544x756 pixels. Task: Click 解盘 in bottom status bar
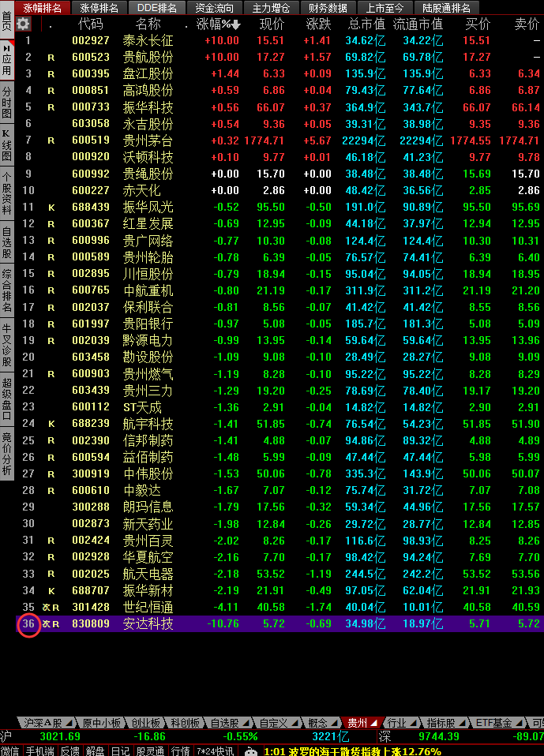pos(96,751)
